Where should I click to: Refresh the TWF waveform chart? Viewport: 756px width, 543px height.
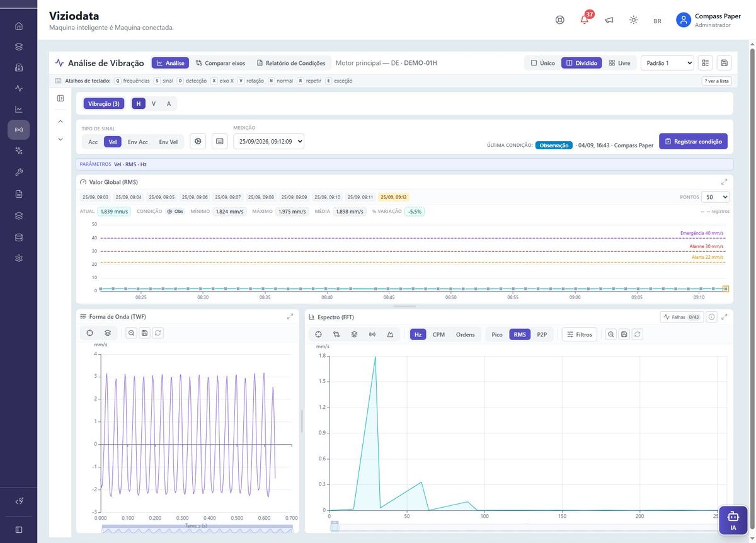point(157,333)
